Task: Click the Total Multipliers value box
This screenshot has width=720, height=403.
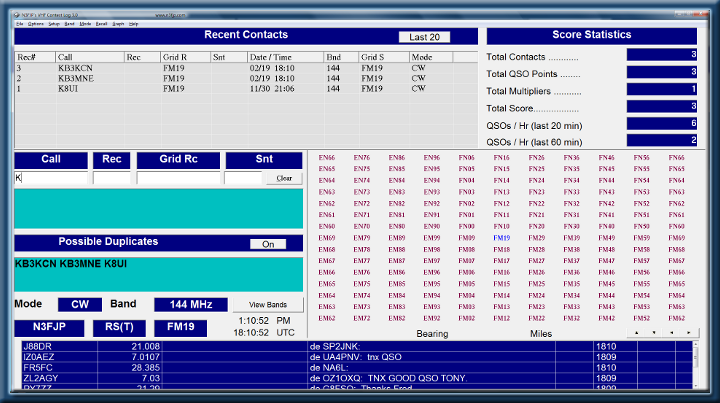Action: [662, 89]
